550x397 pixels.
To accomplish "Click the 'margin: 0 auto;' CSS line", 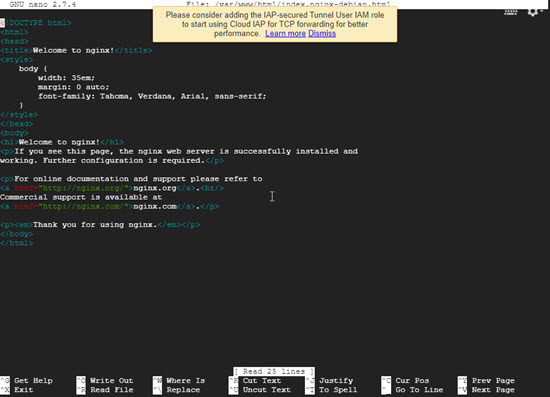I will pyautogui.click(x=74, y=87).
